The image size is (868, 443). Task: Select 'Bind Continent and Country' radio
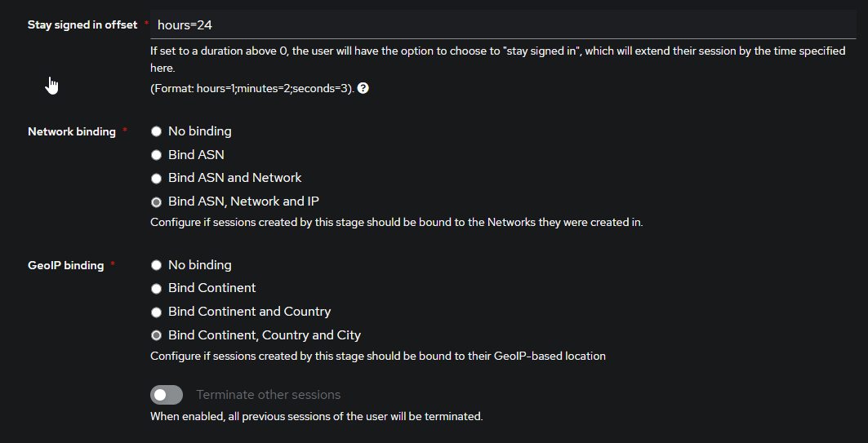point(156,312)
